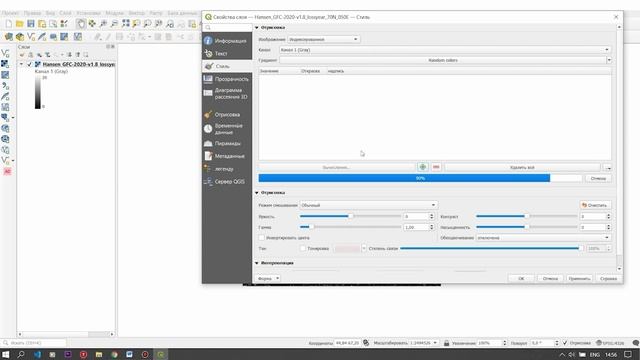Click the Zoom Out magnifier tool
Screen dimensions: 640x360
[114, 24]
